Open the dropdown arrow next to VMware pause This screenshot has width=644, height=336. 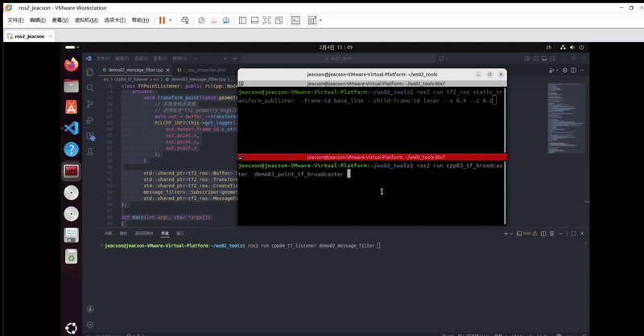(171, 20)
